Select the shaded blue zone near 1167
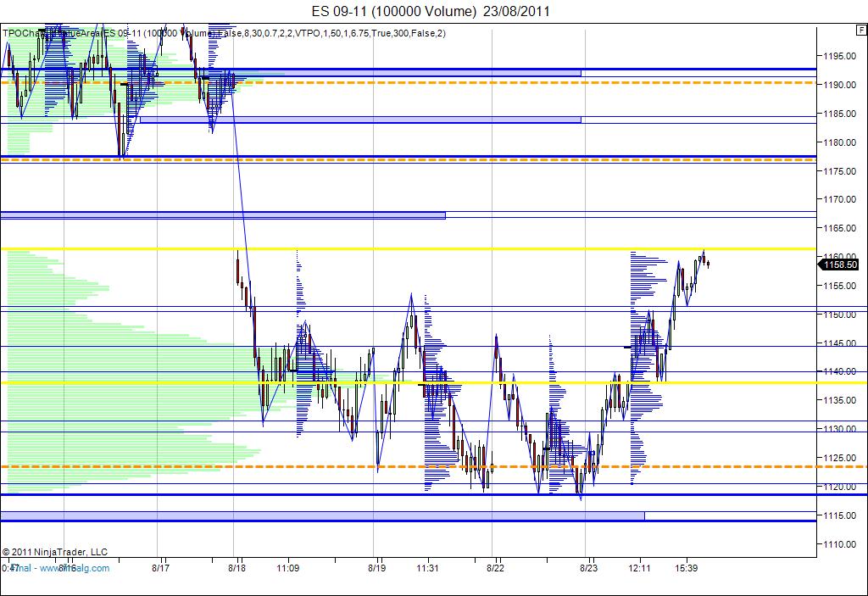Image resolution: width=868 pixels, height=596 pixels. [x=223, y=215]
